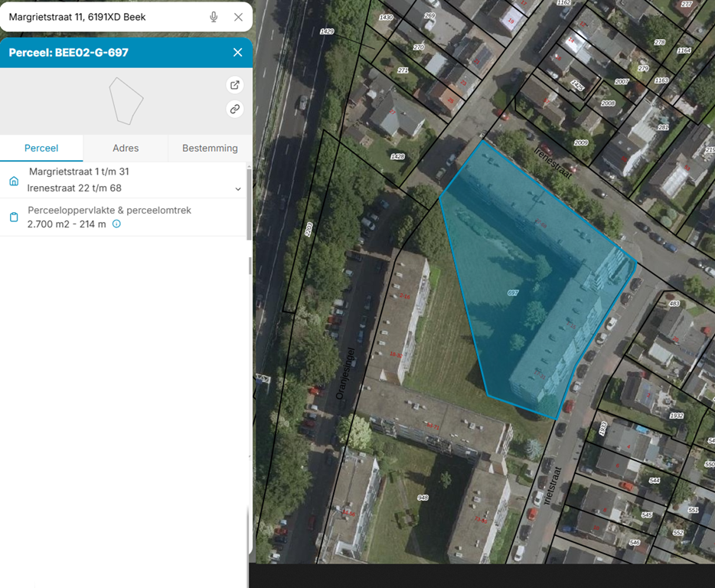This screenshot has width=715, height=588.
Task: Select the Perceel tab
Action: click(41, 149)
